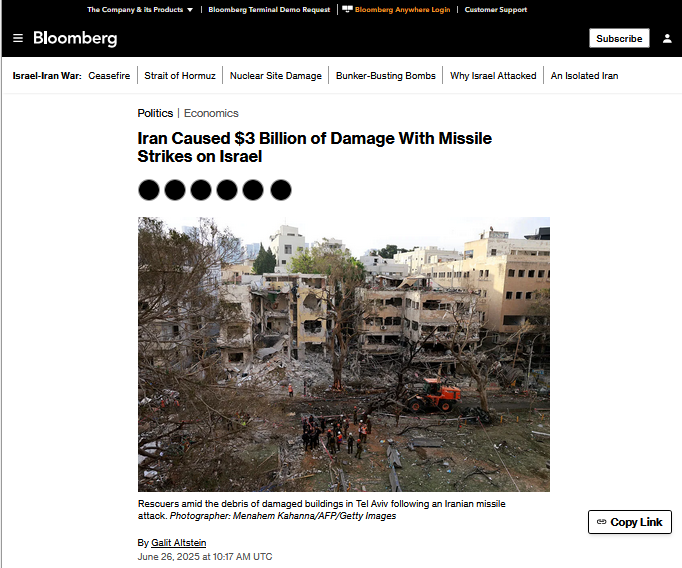Click the fourth black share circle
This screenshot has width=682, height=568.
pyautogui.click(x=227, y=190)
